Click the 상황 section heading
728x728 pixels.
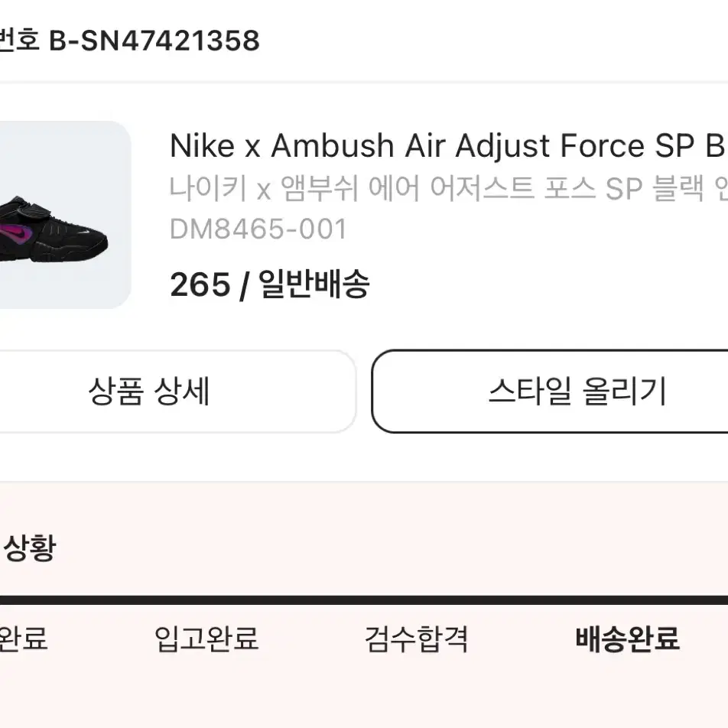coord(30,548)
